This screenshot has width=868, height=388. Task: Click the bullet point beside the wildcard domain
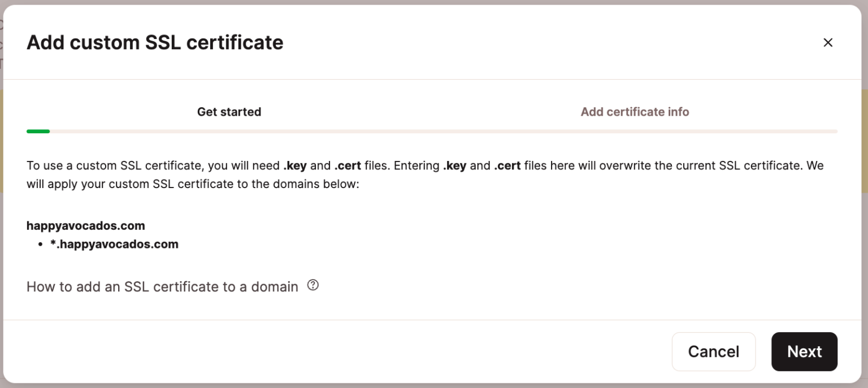[40, 244]
